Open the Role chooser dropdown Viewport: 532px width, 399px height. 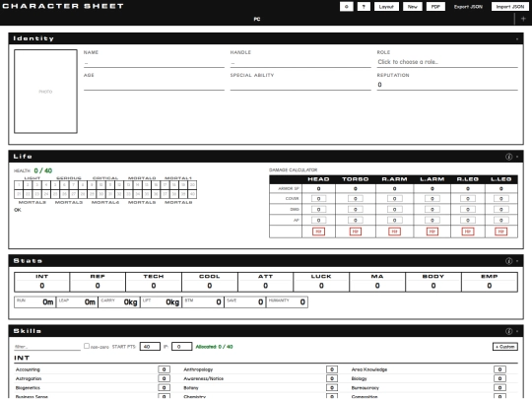[x=447, y=62]
